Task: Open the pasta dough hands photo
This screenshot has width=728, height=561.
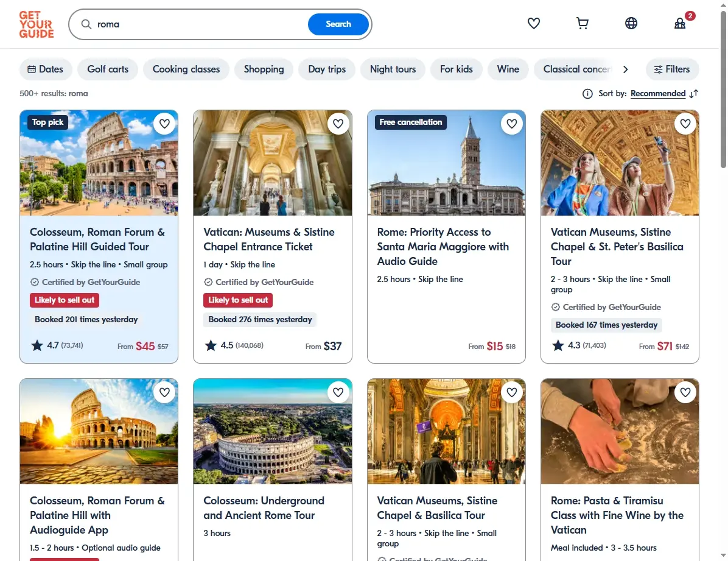Action: pos(620,431)
